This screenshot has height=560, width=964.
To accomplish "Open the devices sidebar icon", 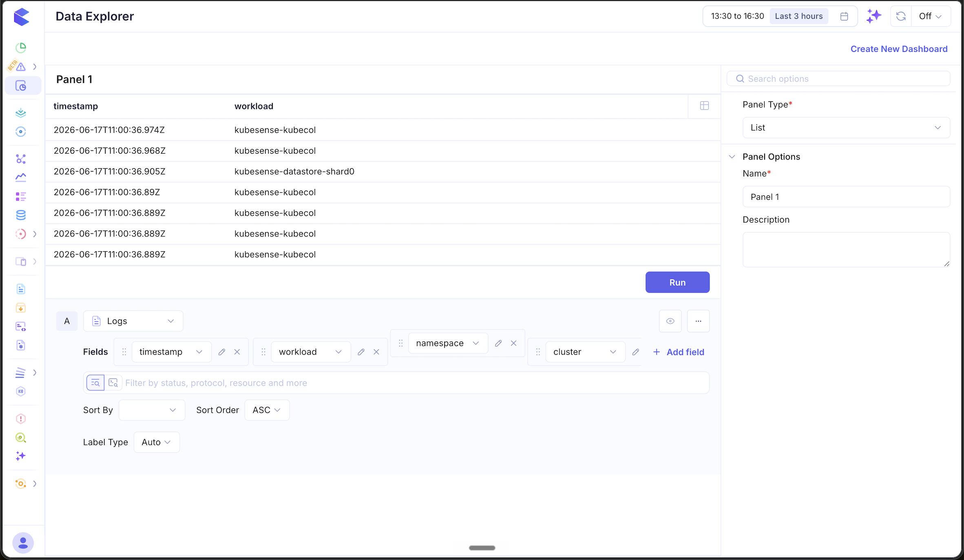I will pyautogui.click(x=21, y=261).
